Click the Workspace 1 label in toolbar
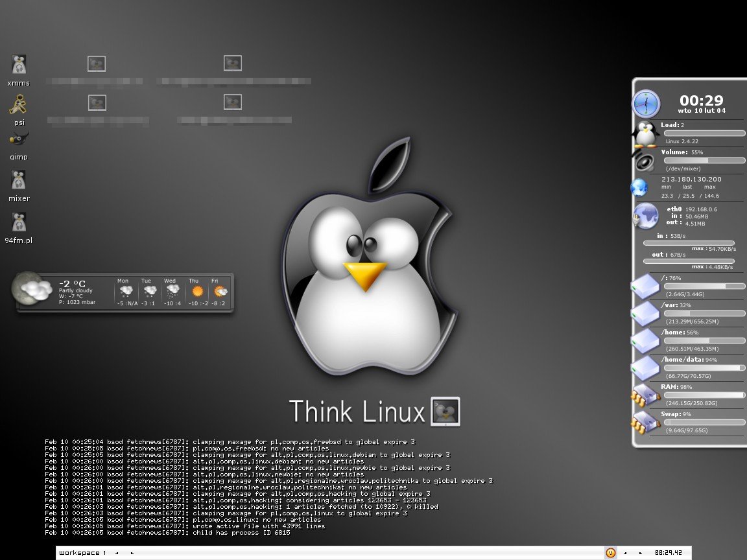Screen dimensions: 747x560 [82, 553]
